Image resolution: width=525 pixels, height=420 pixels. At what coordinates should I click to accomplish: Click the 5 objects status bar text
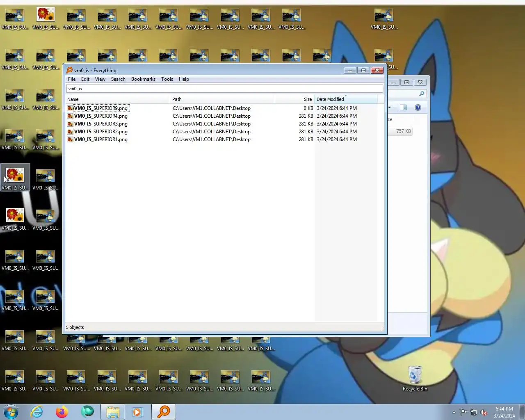(75, 327)
